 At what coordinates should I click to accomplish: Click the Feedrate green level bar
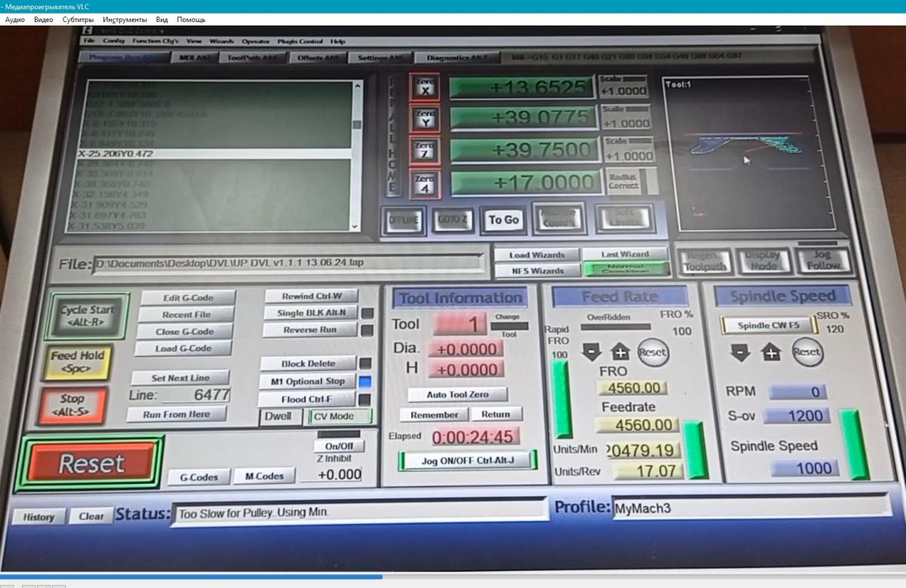[693, 451]
